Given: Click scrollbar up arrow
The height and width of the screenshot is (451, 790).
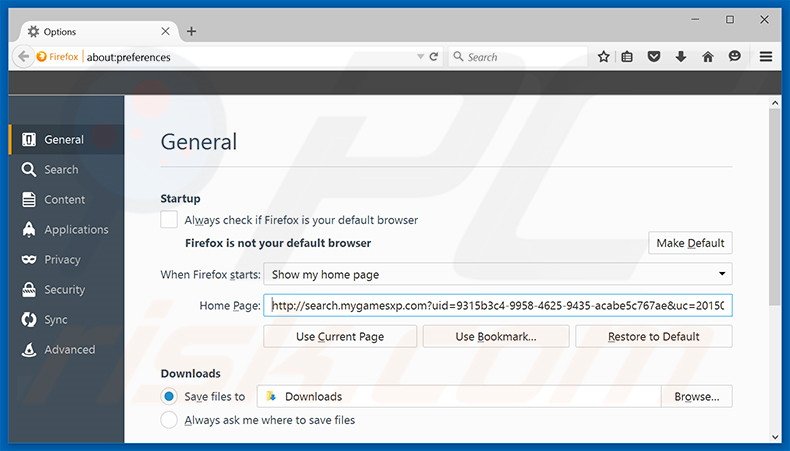Looking at the screenshot, I should click(775, 103).
